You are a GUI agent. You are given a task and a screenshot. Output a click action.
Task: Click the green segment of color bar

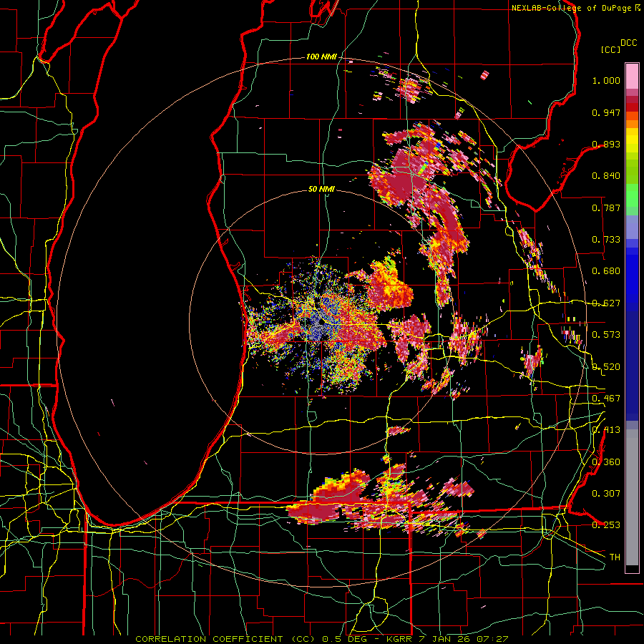click(632, 195)
